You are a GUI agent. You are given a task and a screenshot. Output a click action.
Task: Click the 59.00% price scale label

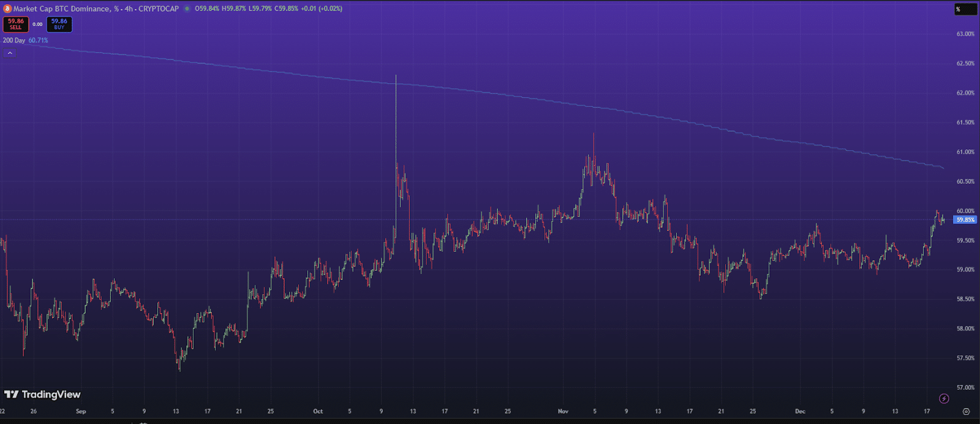(x=965, y=270)
